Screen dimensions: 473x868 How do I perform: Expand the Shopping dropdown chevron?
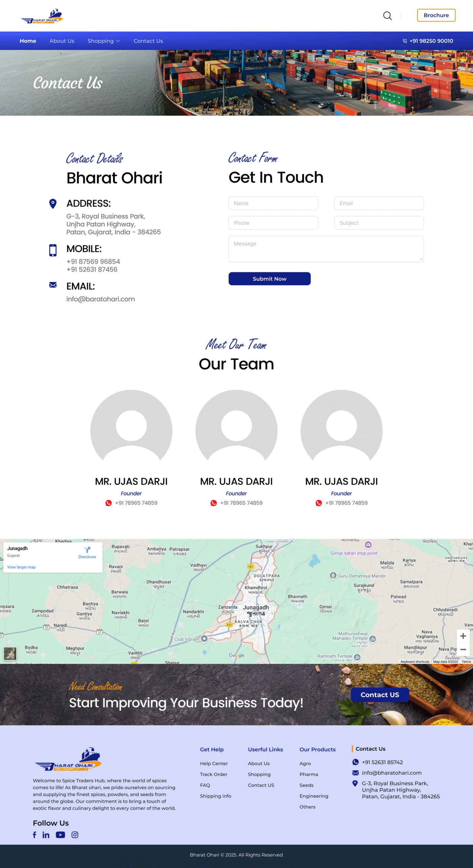click(x=118, y=41)
